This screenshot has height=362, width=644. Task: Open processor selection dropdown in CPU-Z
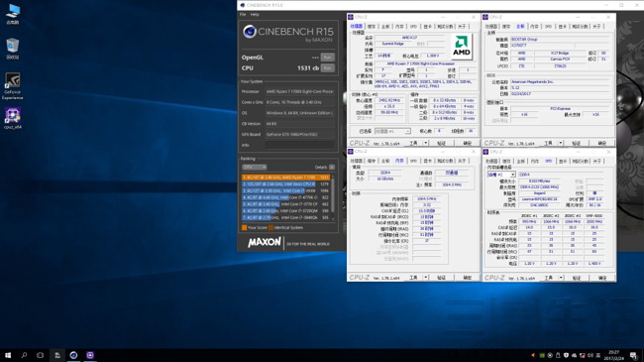click(x=392, y=131)
